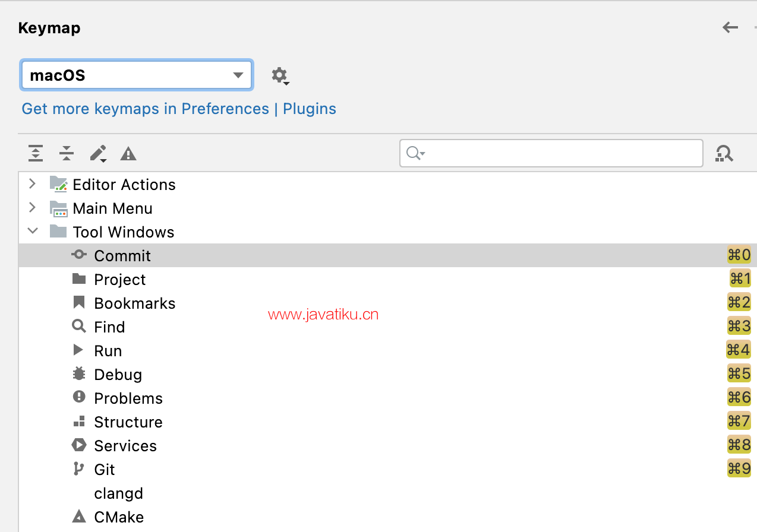
Task: Select the Debug action row
Action: [x=387, y=374]
